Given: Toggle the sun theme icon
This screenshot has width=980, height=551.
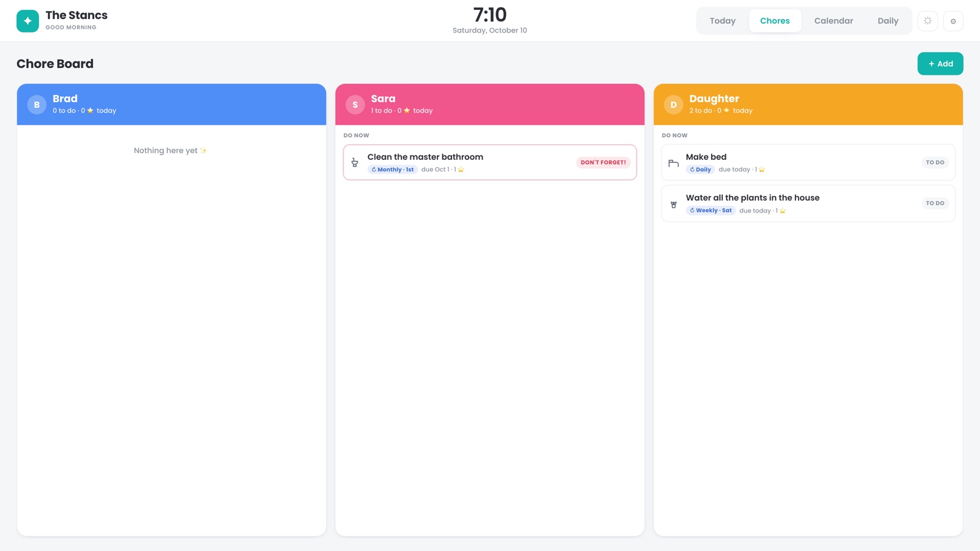Looking at the screenshot, I should point(927,21).
